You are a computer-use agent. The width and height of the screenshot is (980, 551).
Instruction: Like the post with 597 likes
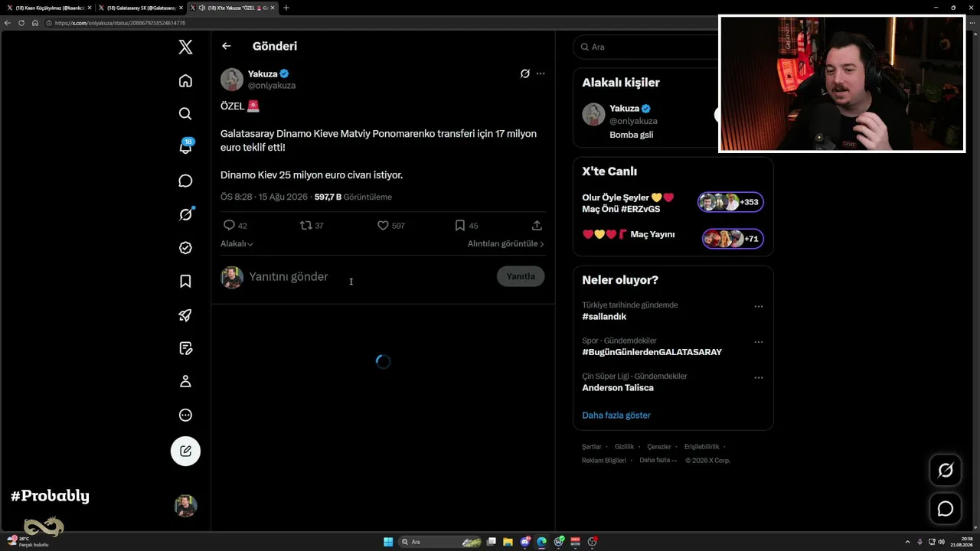point(390,226)
